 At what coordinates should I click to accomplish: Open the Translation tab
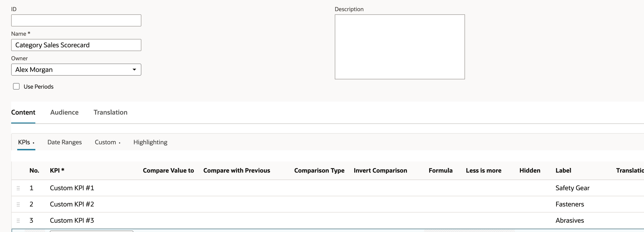110,112
